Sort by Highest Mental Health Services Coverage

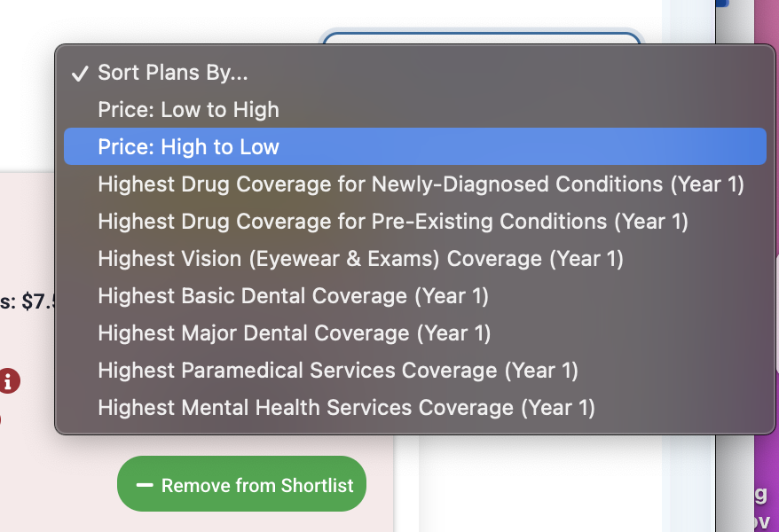[x=346, y=408]
